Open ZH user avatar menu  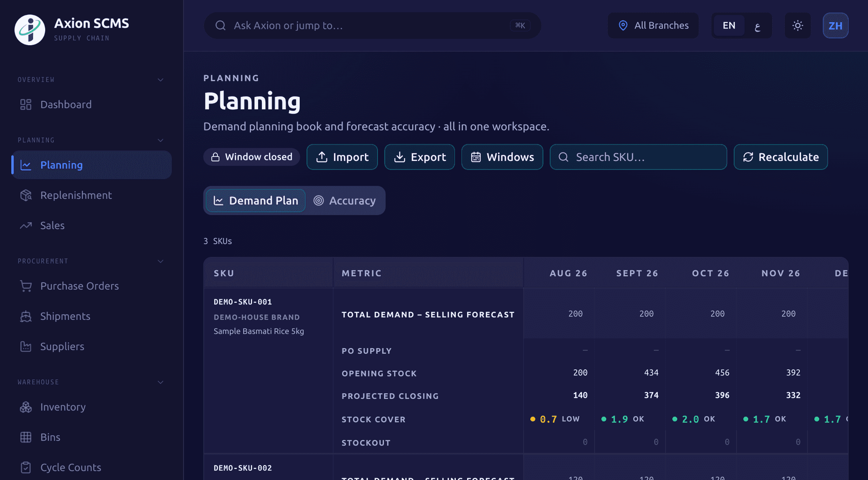click(x=835, y=25)
